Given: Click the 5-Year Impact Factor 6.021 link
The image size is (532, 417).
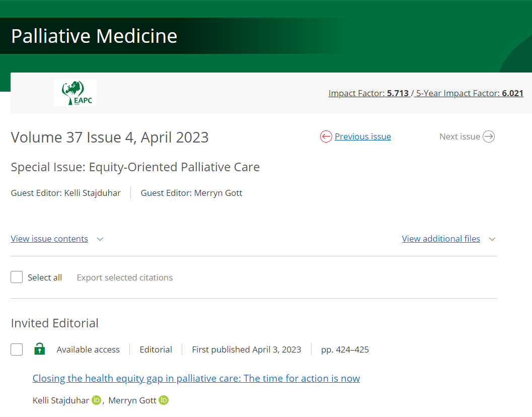Looking at the screenshot, I should (x=470, y=93).
